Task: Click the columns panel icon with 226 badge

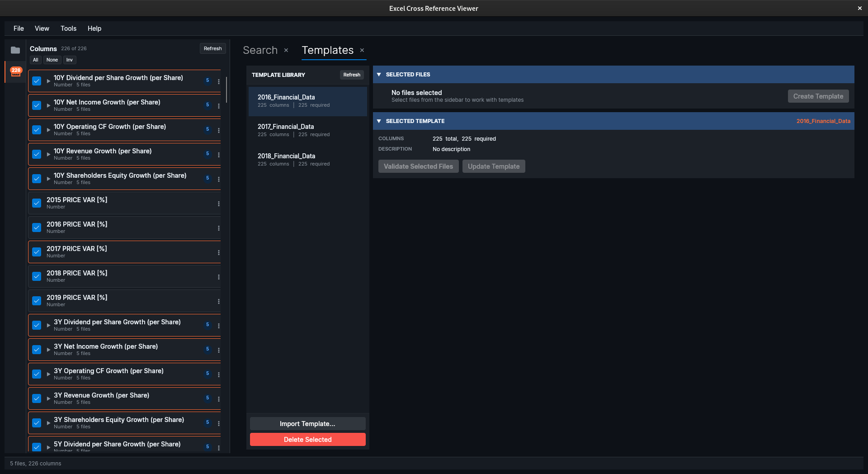Action: 16,72
